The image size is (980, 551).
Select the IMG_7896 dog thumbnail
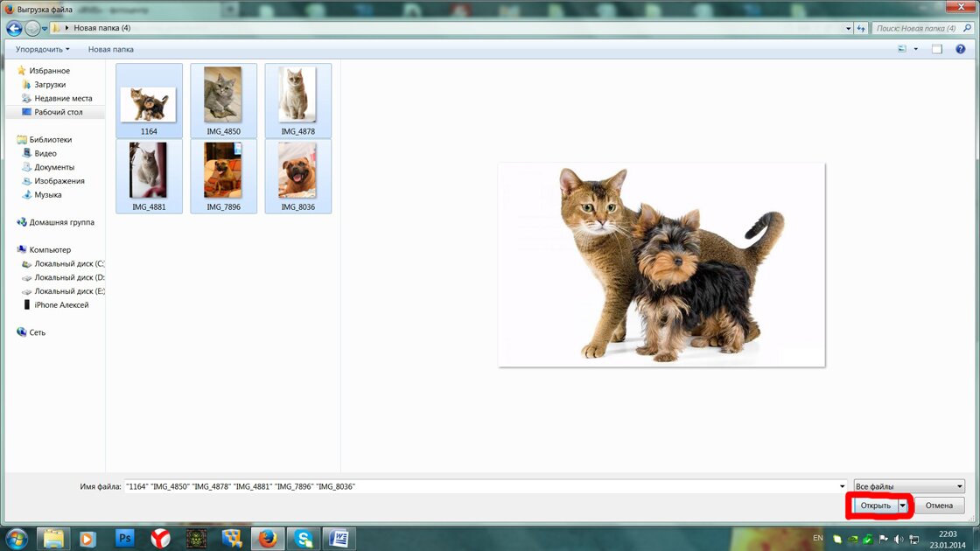pyautogui.click(x=223, y=176)
